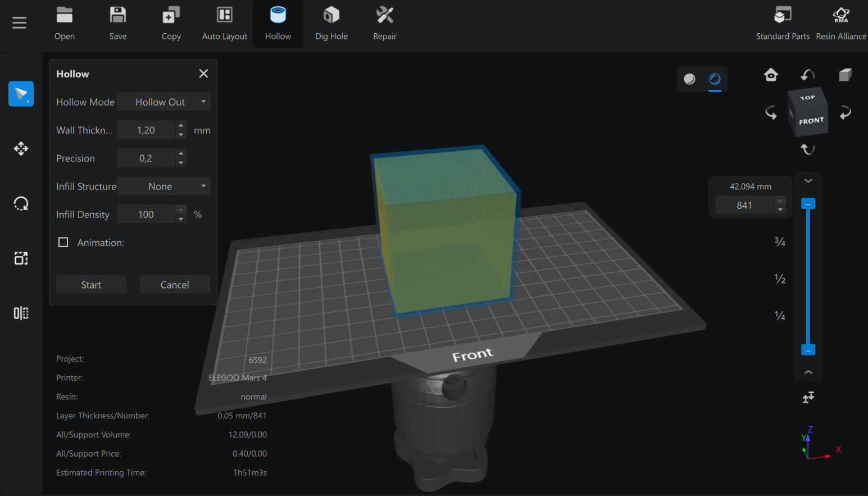Viewport: 868px width, 496px height.
Task: Open the Hollow Mode dropdown
Action: point(163,102)
